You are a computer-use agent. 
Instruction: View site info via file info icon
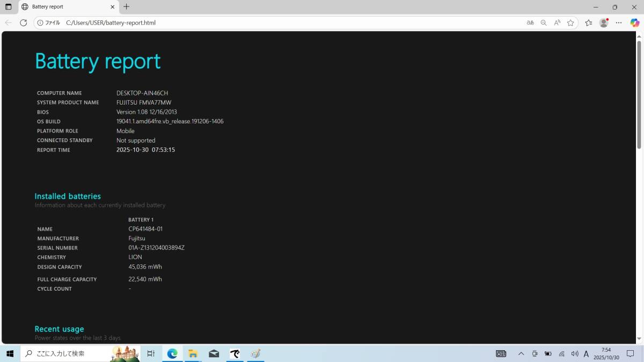coord(48,23)
